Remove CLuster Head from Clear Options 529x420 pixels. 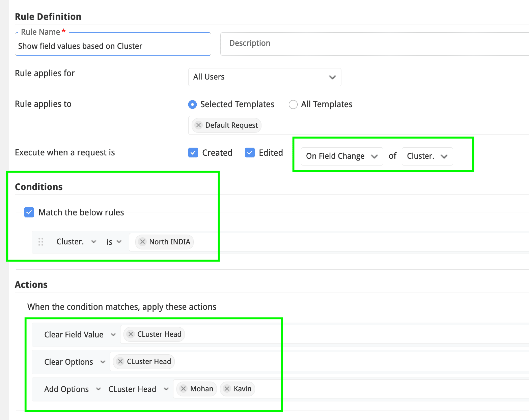coord(120,361)
